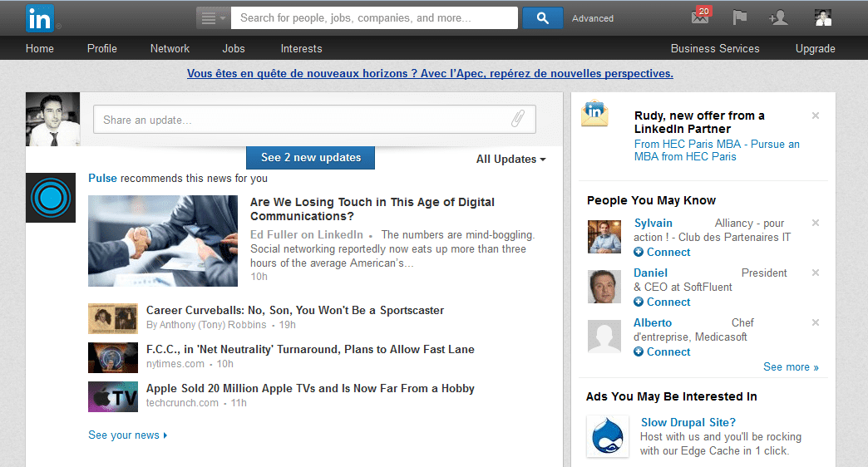Click the Drupal drop logo ad icon
The image size is (868, 467).
pyautogui.click(x=608, y=436)
